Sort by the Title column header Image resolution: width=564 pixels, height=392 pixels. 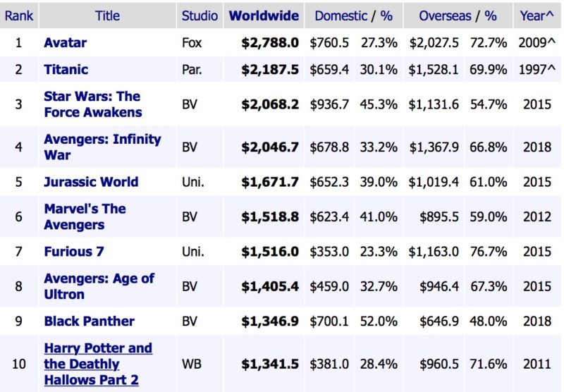[x=106, y=16]
